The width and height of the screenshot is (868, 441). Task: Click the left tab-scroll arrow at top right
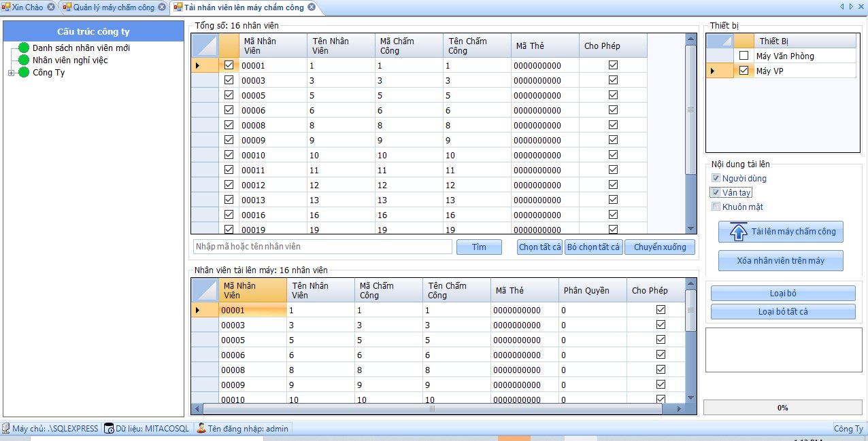pyautogui.click(x=842, y=7)
